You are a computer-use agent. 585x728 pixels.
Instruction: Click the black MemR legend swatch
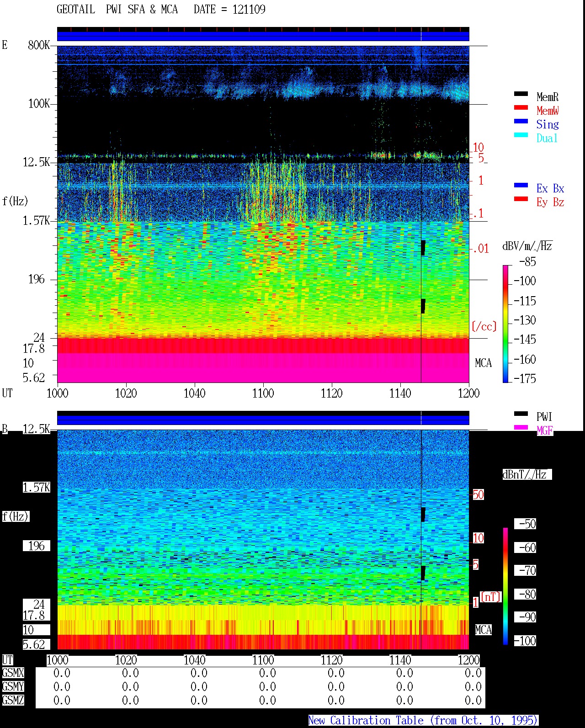pyautogui.click(x=521, y=94)
